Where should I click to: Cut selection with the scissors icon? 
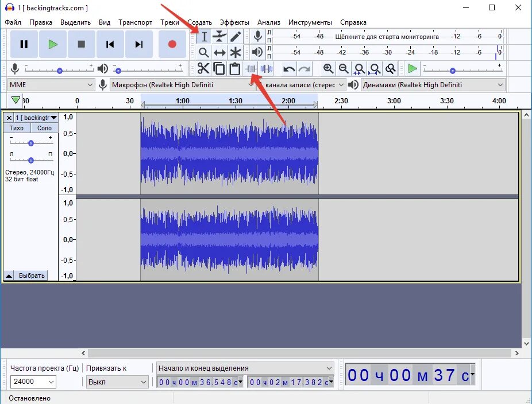click(203, 68)
